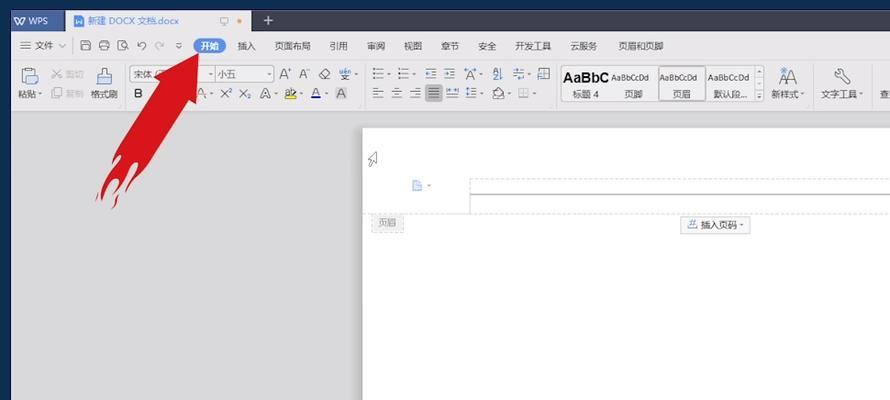Screen dimensions: 890x400
Task: Open New Style (新样式) button
Action: coord(788,83)
